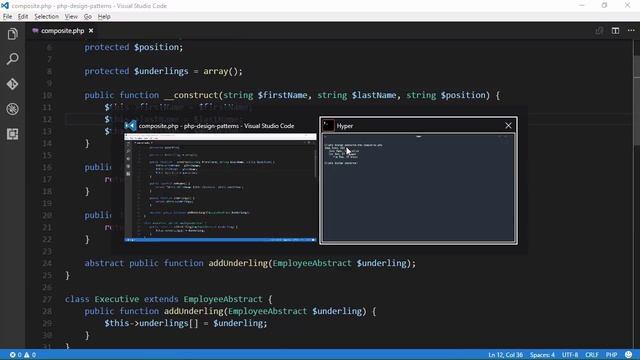Click the Spaces: 4 indentation setting
Screen dimensions: 640x360
tap(542, 355)
